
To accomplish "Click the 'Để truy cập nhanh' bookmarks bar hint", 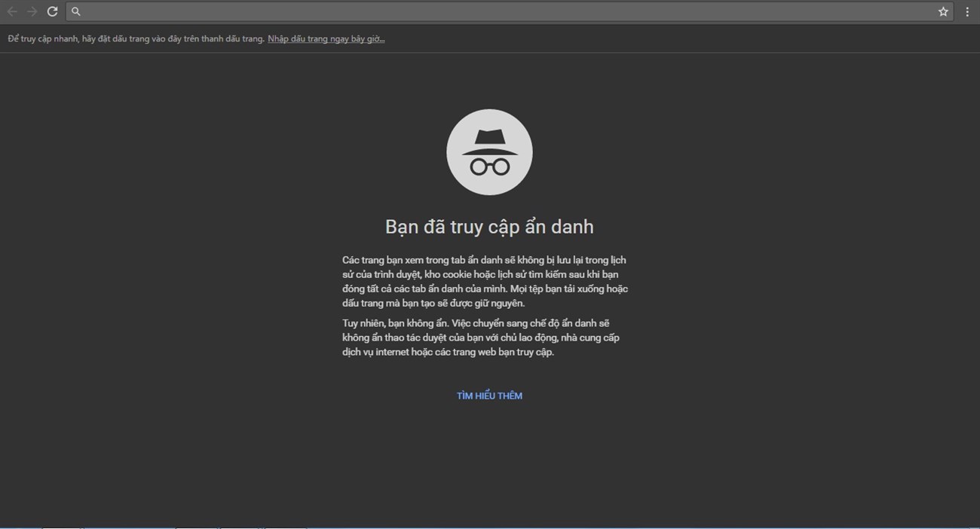I will [x=136, y=38].
